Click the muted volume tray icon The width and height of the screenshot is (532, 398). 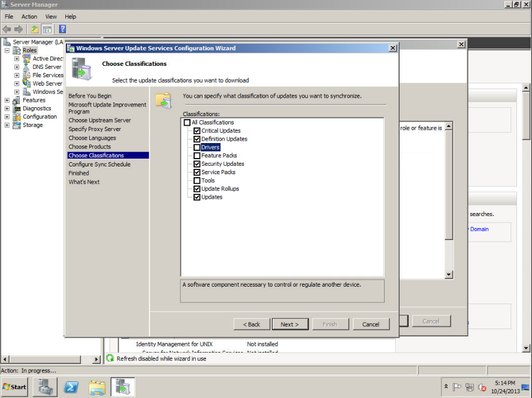[482, 387]
